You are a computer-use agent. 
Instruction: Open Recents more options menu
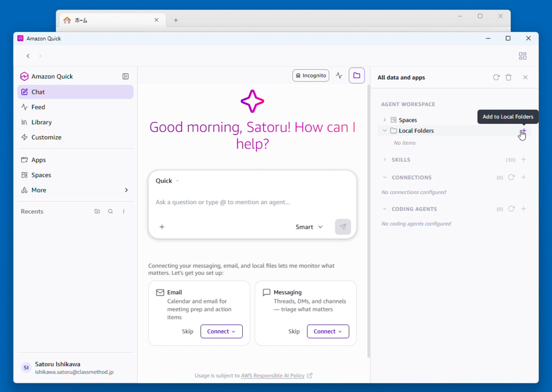(x=124, y=211)
